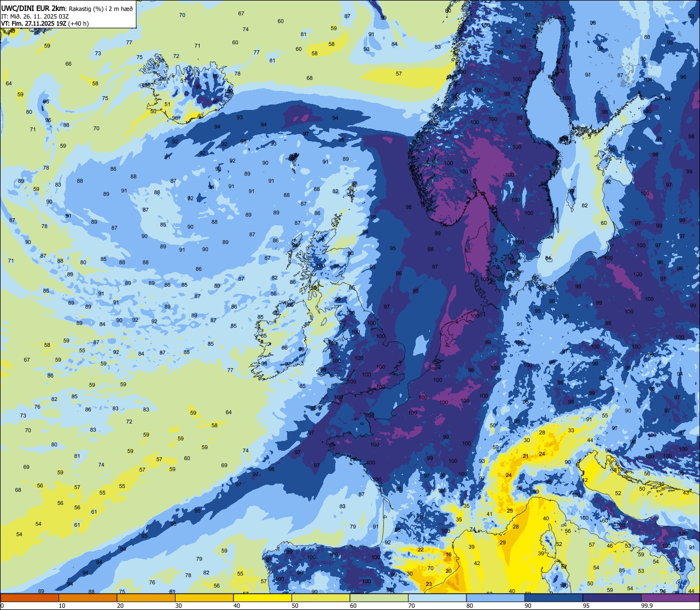Click the humidity value 23 on the map
The image size is (700, 610).
tap(429, 584)
